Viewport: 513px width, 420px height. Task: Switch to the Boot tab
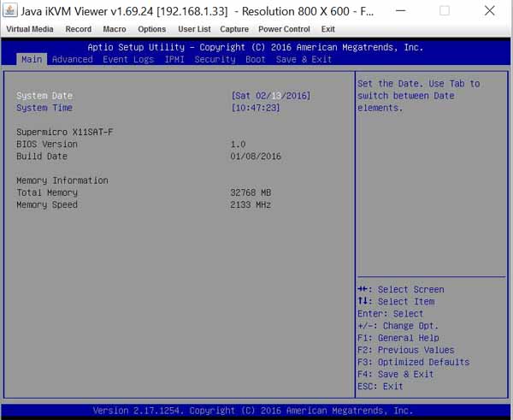tap(256, 59)
